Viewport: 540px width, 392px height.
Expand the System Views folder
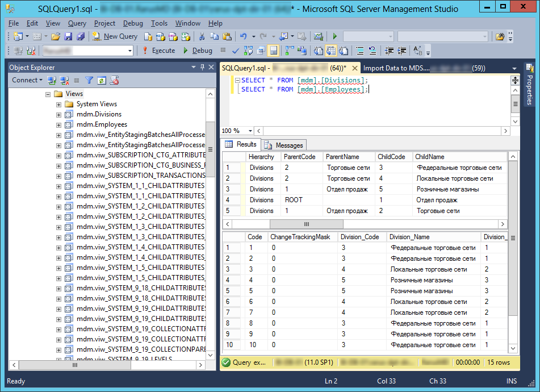point(58,105)
